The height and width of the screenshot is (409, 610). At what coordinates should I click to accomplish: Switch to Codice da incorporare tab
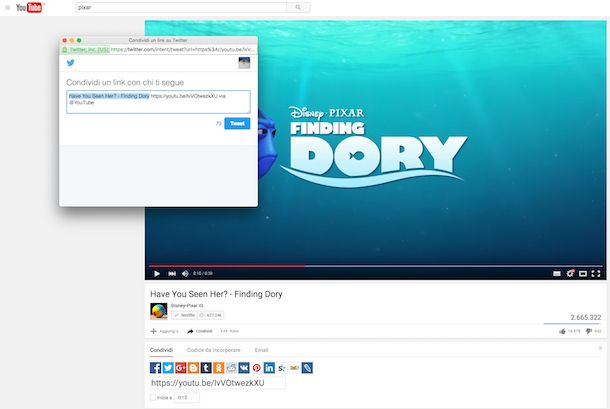tap(214, 350)
